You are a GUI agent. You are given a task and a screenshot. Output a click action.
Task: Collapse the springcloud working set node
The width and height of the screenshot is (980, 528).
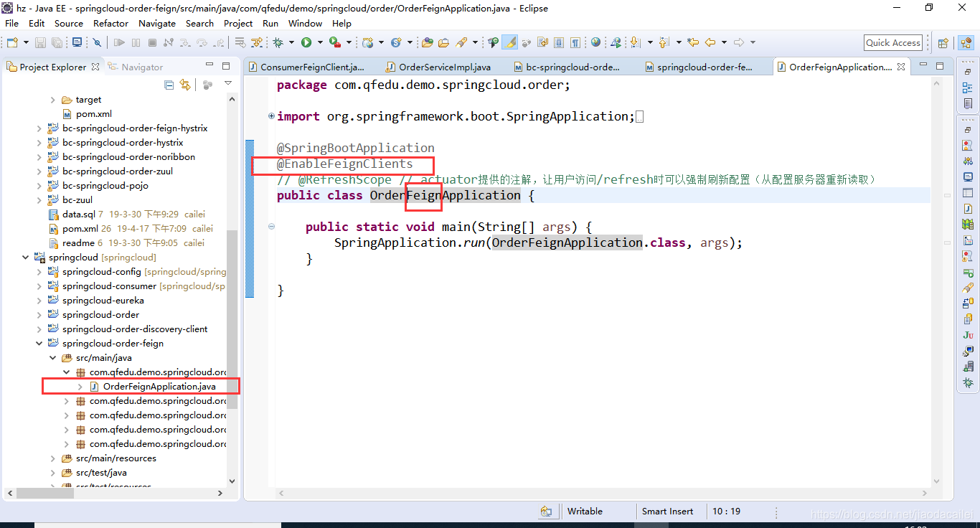(x=26, y=258)
